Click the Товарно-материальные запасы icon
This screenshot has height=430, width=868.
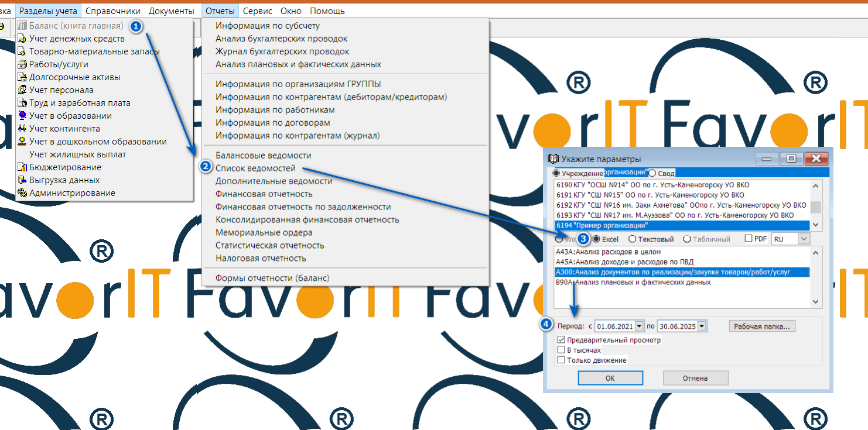coord(23,51)
